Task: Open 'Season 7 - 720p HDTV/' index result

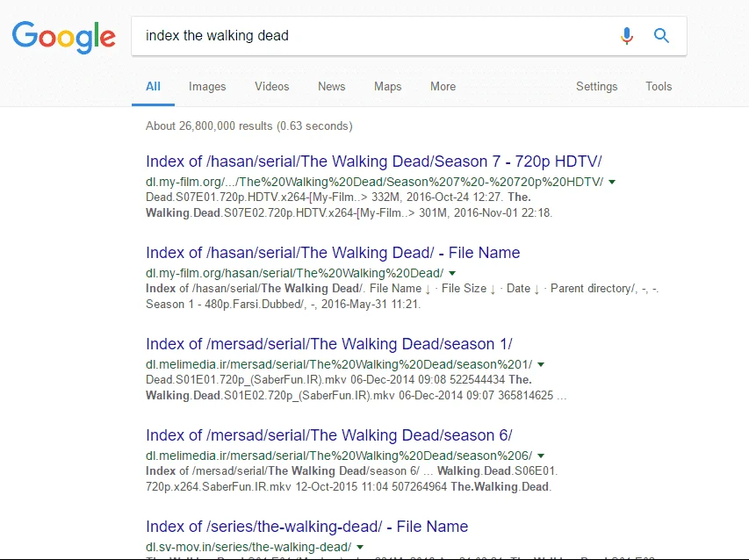Action: 373,162
